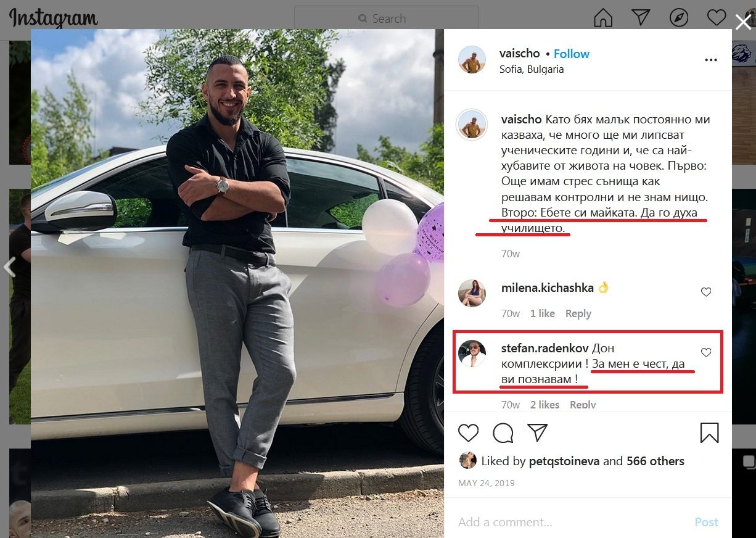756x538 pixels.
Task: Open the Sofia, Bulgaria location link
Action: [x=532, y=69]
